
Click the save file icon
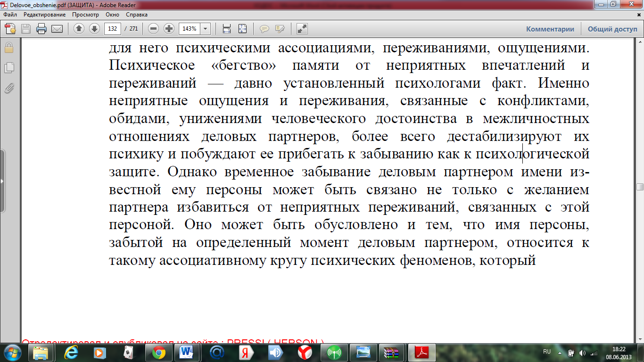point(26,29)
